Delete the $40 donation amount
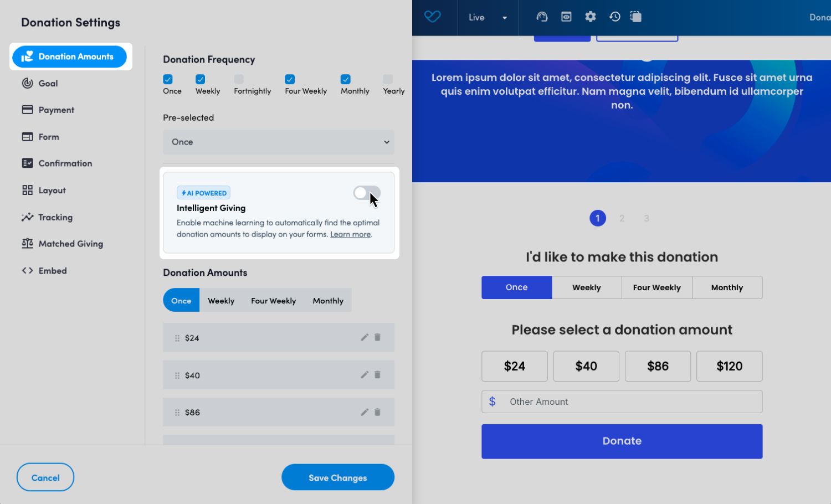 377,375
